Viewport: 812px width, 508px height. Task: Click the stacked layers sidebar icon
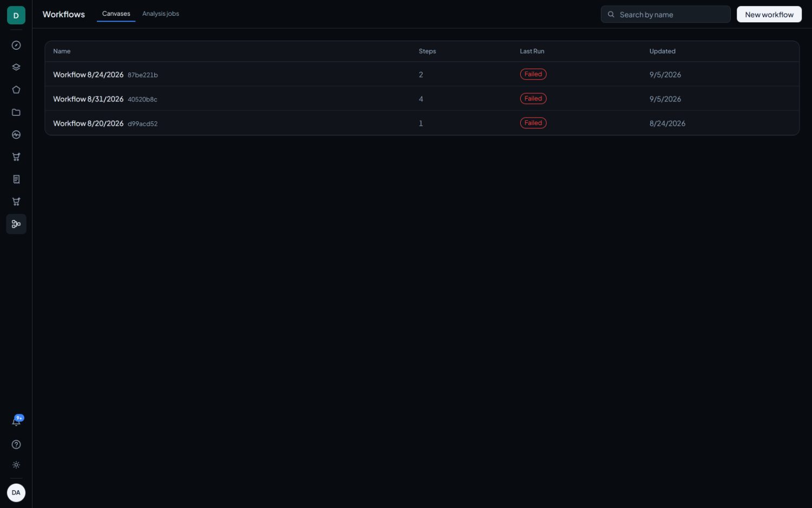coord(16,68)
